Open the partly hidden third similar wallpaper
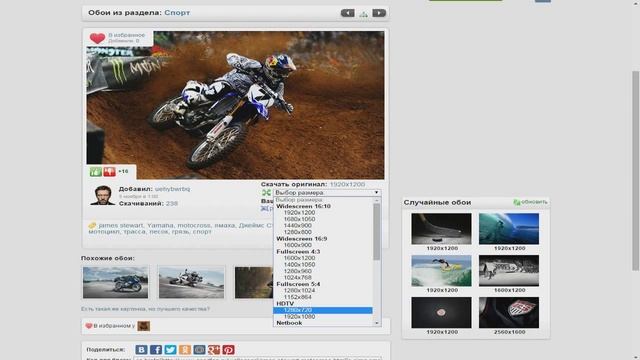 click(x=254, y=282)
